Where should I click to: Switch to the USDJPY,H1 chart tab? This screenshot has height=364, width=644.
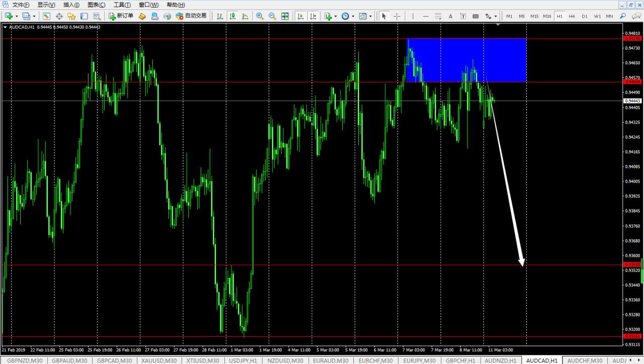click(243, 360)
